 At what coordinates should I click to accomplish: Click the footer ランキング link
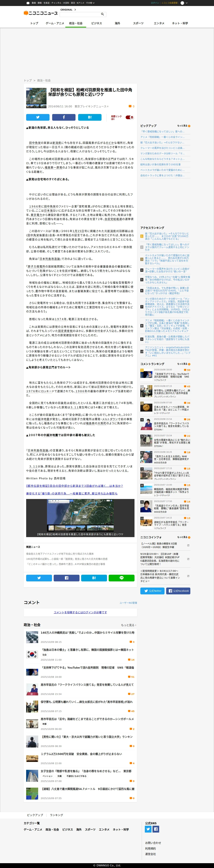[56, 815]
